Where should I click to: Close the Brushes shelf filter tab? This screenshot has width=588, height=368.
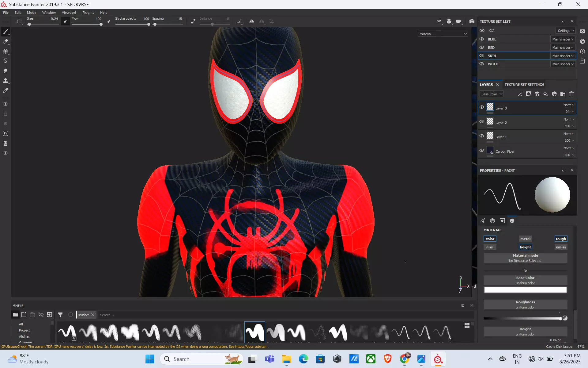click(93, 315)
